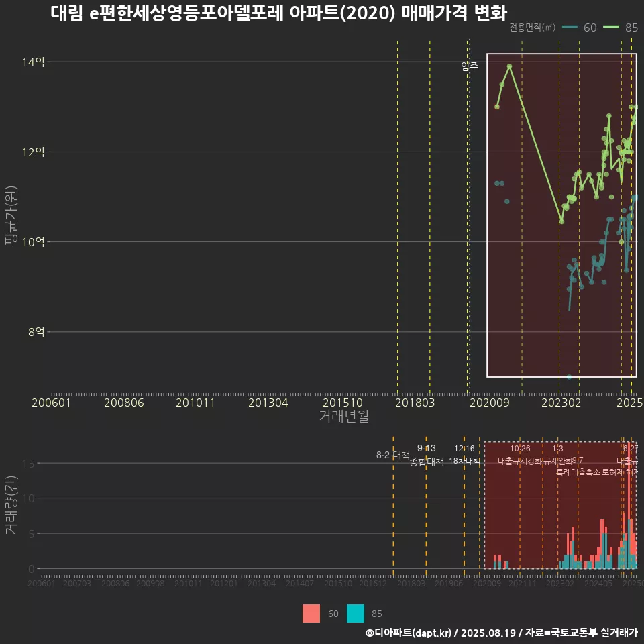This screenshot has width=644, height=644.
Task: Click the '12억' y-axis label
Action: (34, 152)
